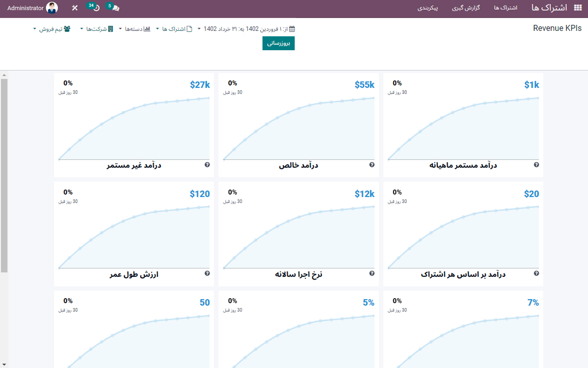
Task: Click the help icon on نرخ اجرا سالانه card
Action: coord(372,273)
